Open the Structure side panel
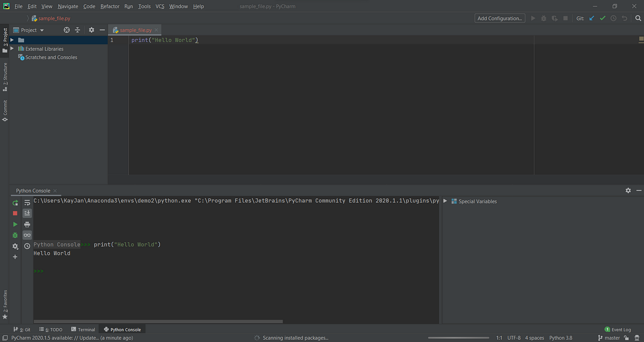 pyautogui.click(x=5, y=77)
